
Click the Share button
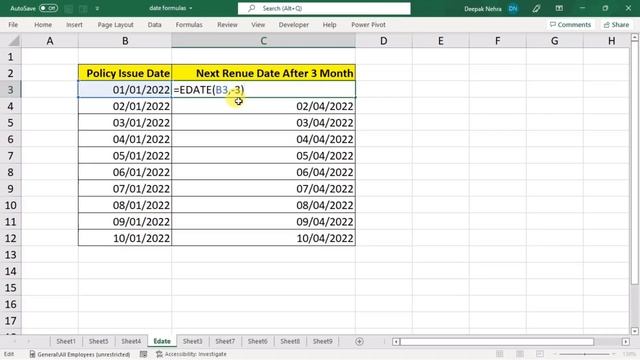pos(616,24)
